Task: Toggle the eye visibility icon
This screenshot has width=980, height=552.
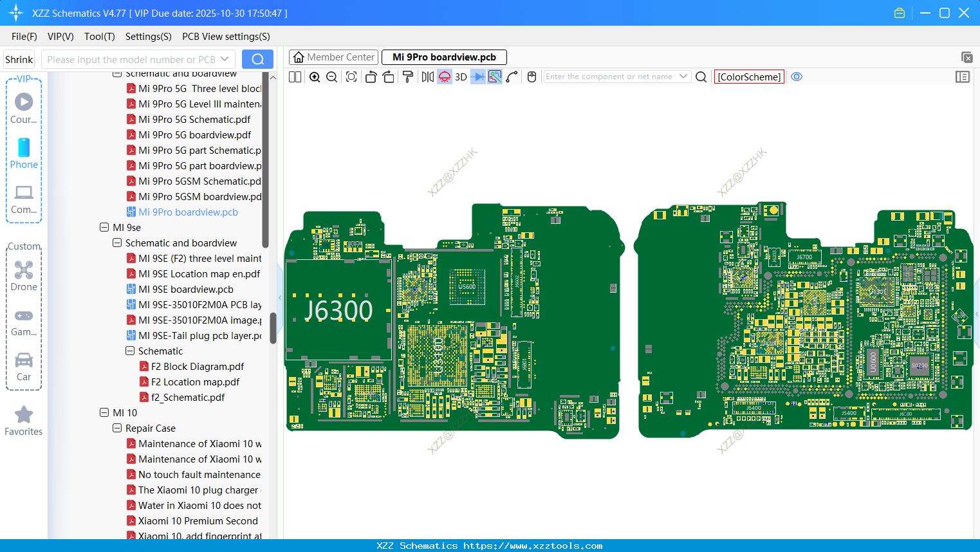Action: [x=797, y=77]
